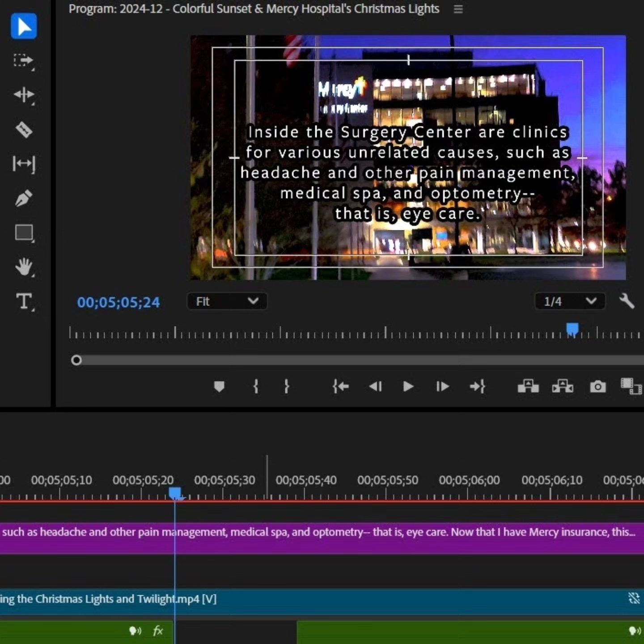Screen dimensions: 644x644
Task: Click the 00;05;06;00 ruler label
Action: [469, 480]
